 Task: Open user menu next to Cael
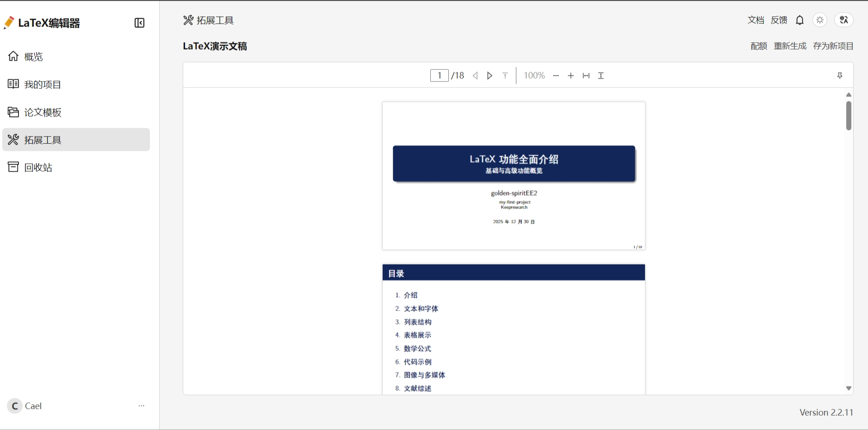click(x=142, y=406)
